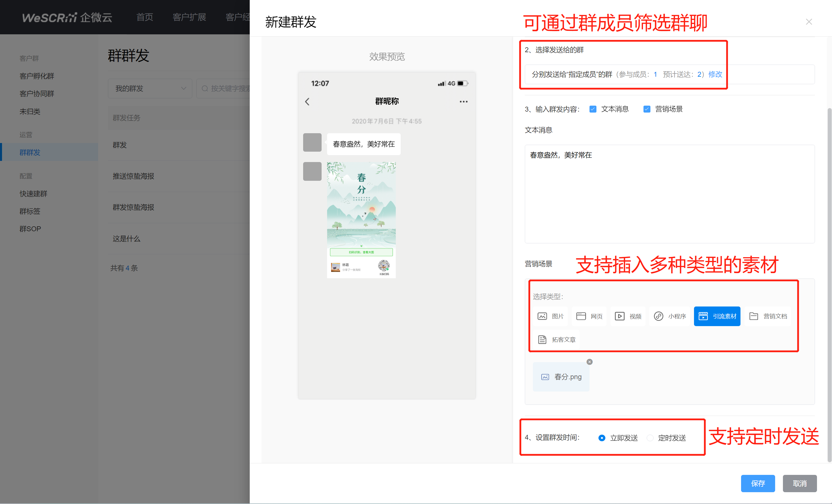
Task: Open the three-dot menu in preview
Action: coord(463,101)
